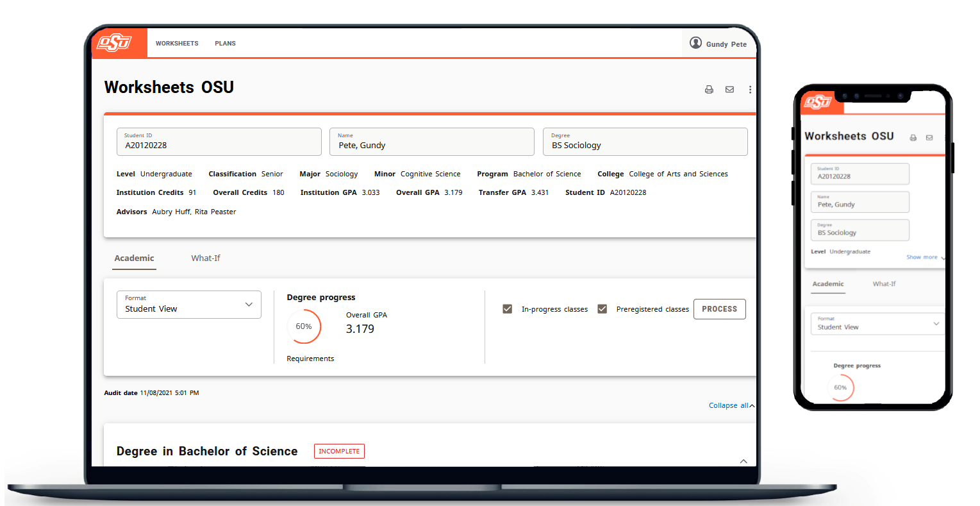Click the envelope icon on the mobile view

pyautogui.click(x=929, y=137)
